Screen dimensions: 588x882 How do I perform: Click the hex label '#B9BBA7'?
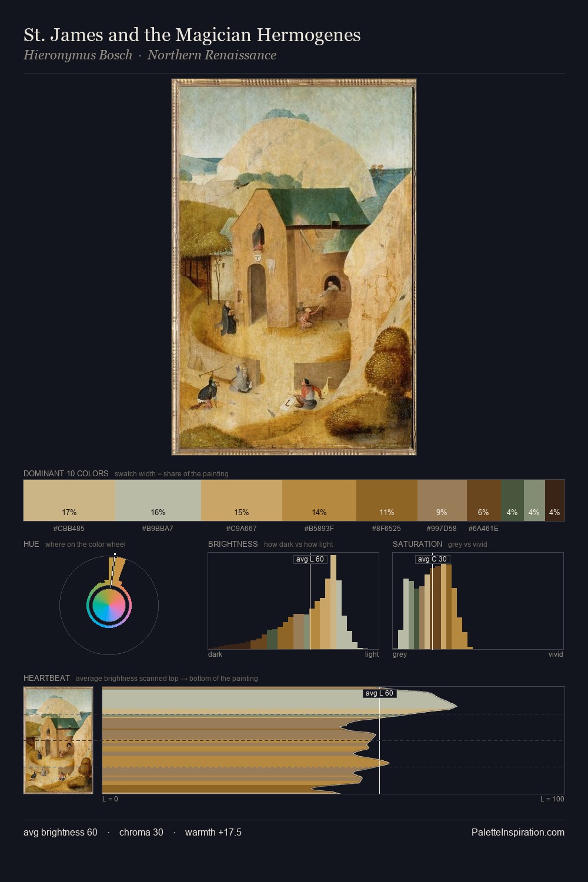coord(158,528)
